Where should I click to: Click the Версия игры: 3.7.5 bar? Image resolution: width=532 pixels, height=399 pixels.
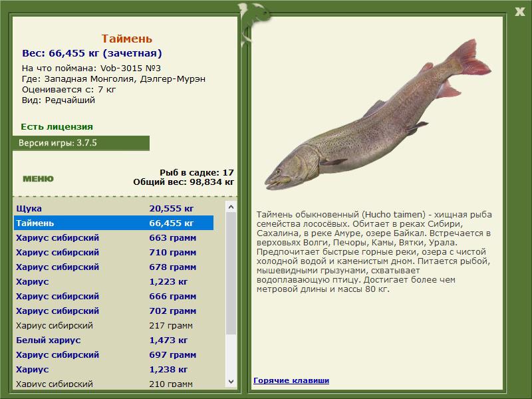(80, 143)
